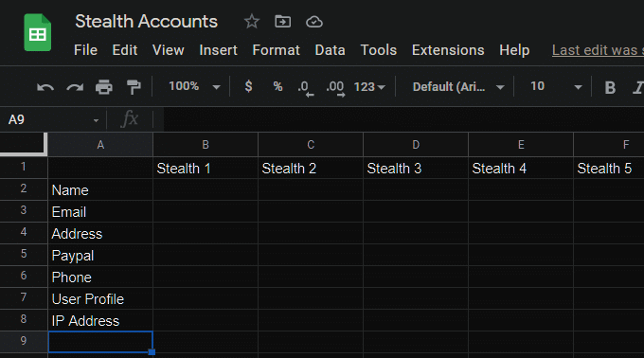The width and height of the screenshot is (644, 358).
Task: Star the Stealth Accounts document
Action: click(252, 22)
